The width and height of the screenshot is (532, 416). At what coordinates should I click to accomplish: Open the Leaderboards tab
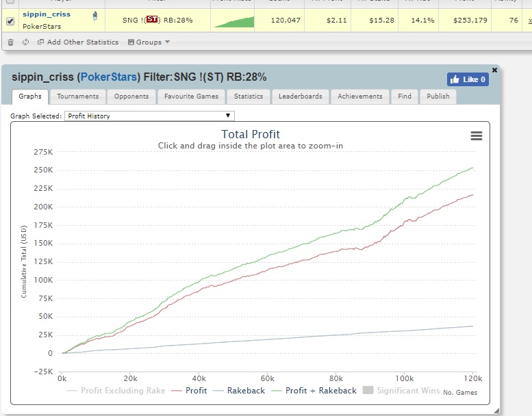tap(301, 96)
